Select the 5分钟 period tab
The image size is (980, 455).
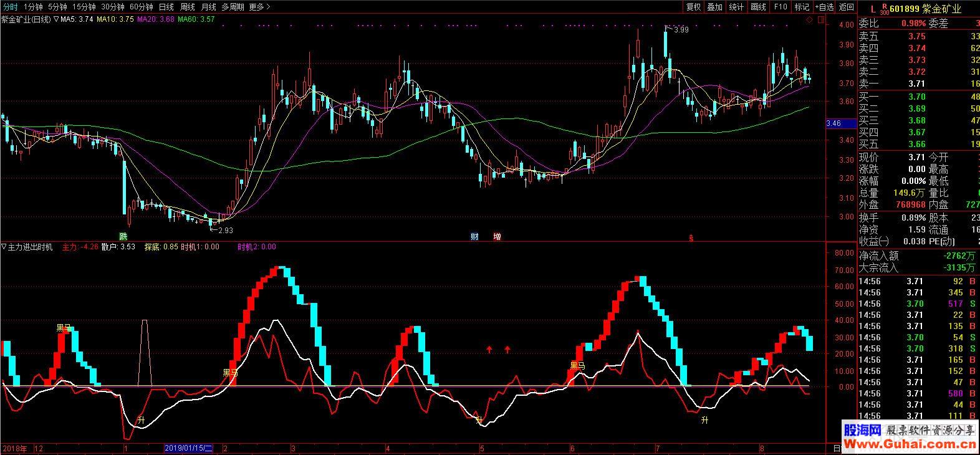57,7
